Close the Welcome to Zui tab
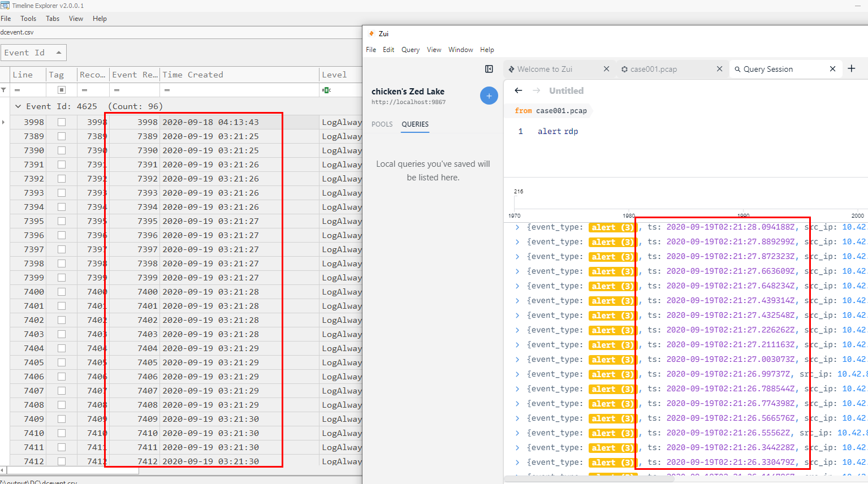 click(606, 69)
